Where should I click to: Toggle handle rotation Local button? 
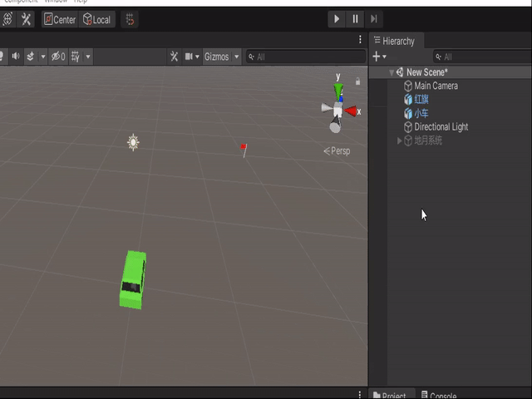[x=97, y=19]
